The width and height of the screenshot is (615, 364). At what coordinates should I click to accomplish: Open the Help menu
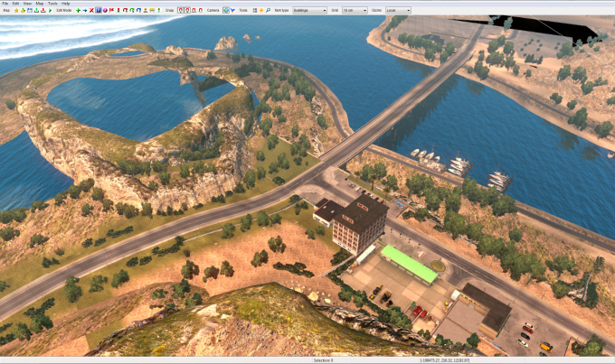point(65,3)
